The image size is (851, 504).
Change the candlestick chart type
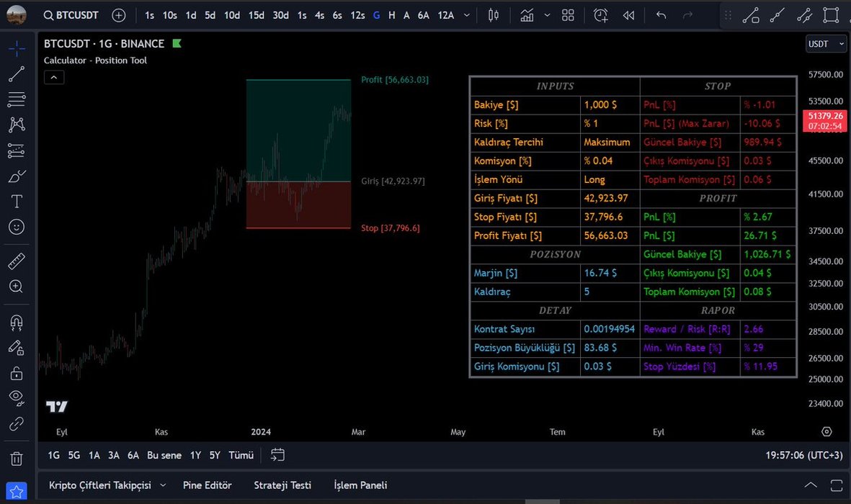pyautogui.click(x=494, y=15)
